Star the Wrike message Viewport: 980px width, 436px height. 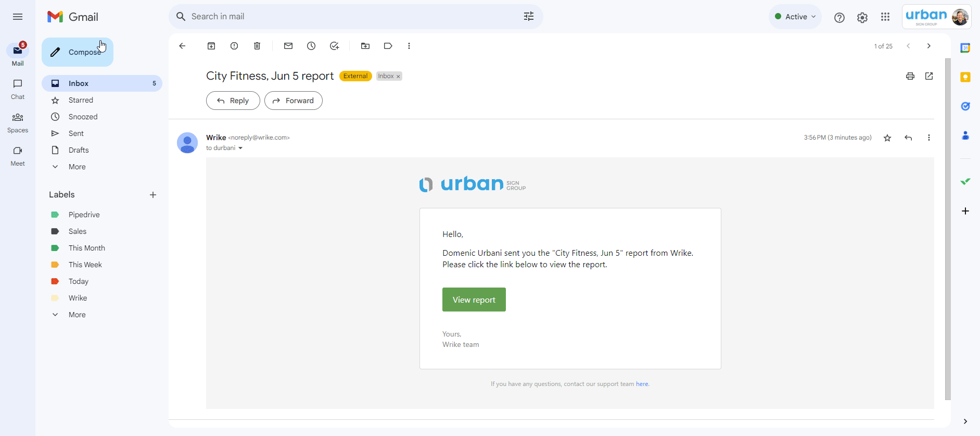click(x=887, y=138)
